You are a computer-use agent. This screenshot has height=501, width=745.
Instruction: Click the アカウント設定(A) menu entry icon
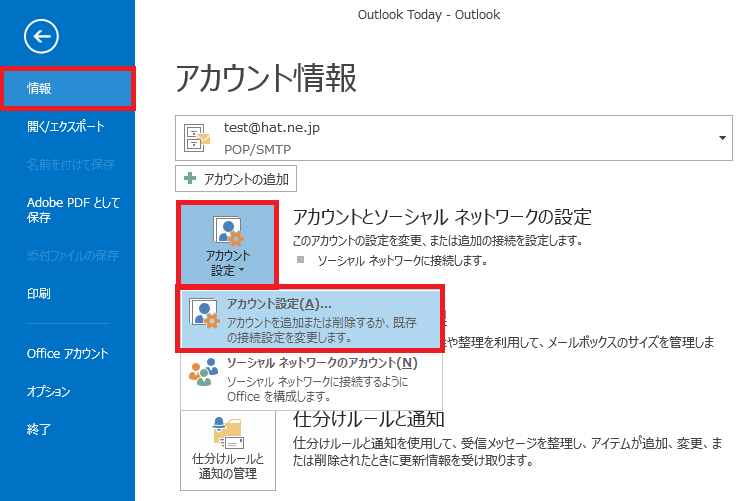pos(204,312)
